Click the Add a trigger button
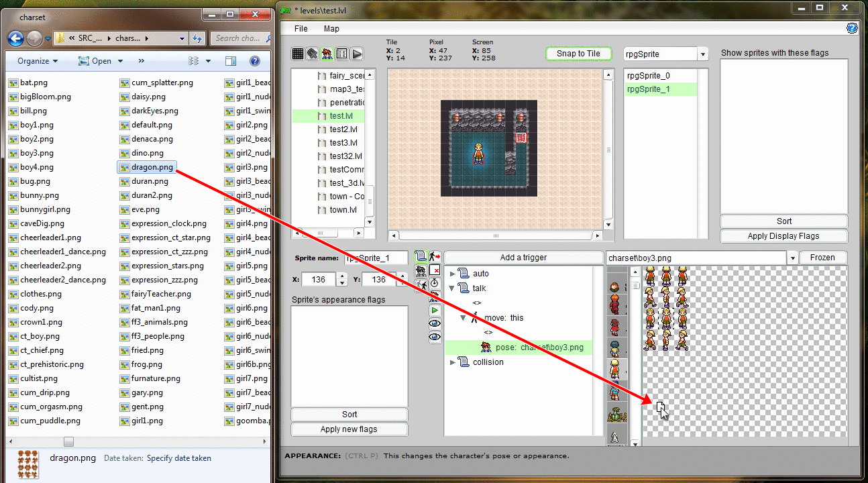The height and width of the screenshot is (483, 868). [523, 258]
